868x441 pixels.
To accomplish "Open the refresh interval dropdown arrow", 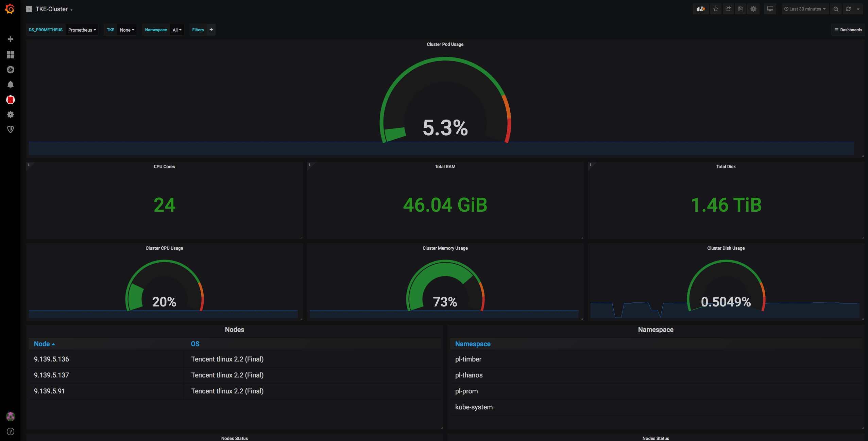I will tap(858, 9).
